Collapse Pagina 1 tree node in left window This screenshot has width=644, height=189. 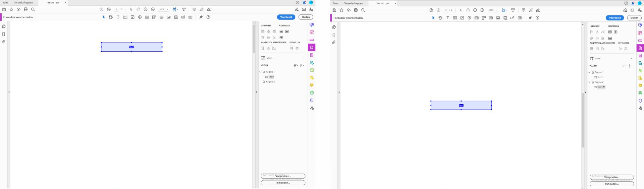261,72
